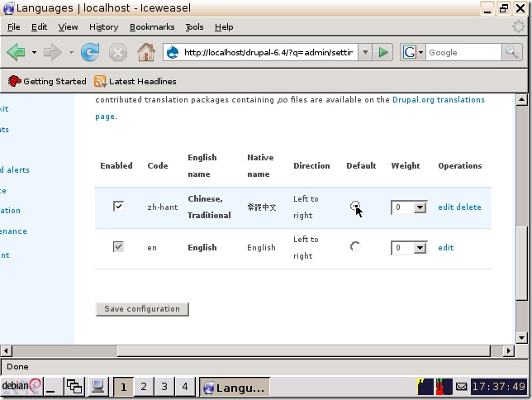Screen dimensions: 532x400
Task: Click the Drupal site icon in address bar
Action: coord(173,52)
